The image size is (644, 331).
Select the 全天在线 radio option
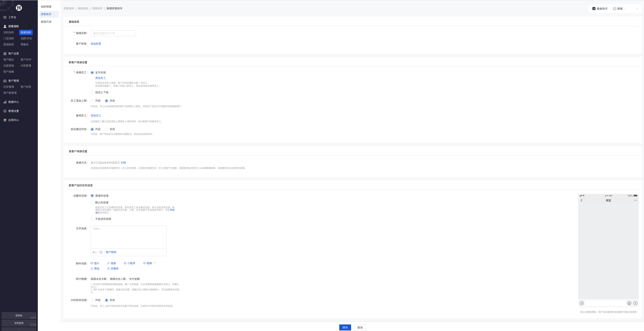click(x=92, y=73)
